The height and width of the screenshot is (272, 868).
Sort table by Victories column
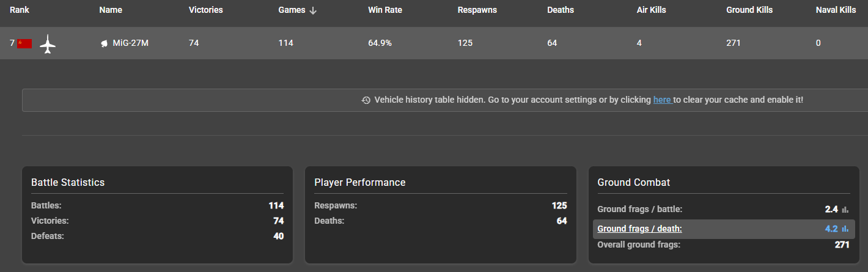tap(205, 10)
